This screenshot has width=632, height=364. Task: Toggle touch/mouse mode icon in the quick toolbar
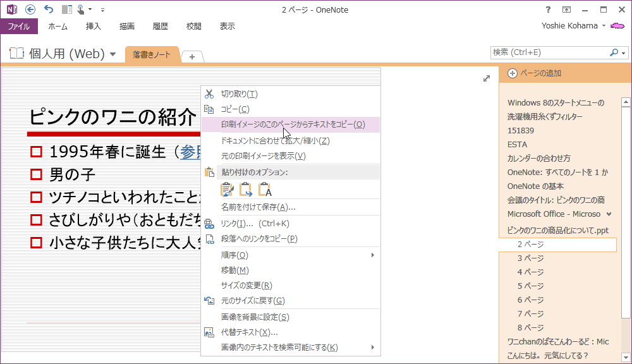click(80, 9)
